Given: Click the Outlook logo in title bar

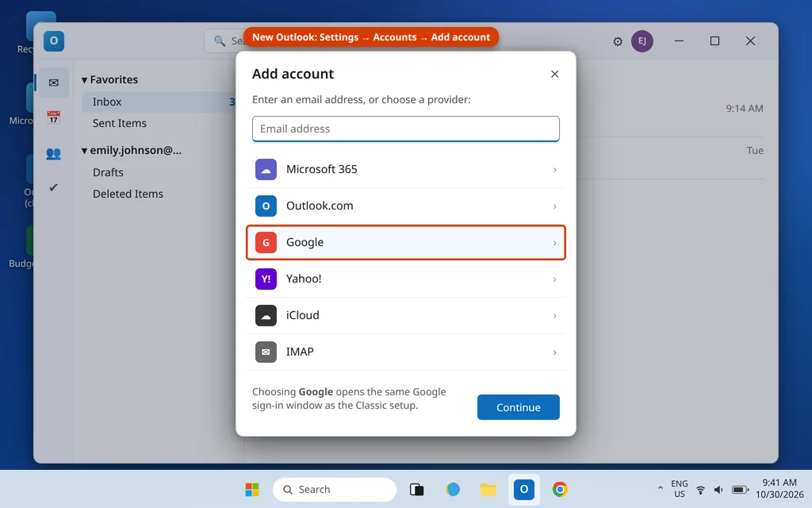Looking at the screenshot, I should click(x=54, y=41).
